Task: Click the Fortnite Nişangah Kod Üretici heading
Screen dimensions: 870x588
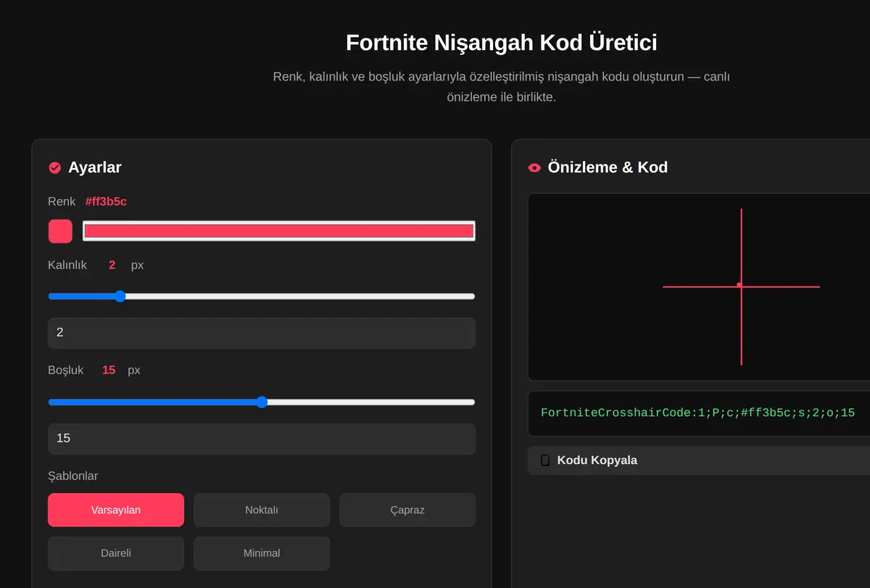Action: pos(502,43)
